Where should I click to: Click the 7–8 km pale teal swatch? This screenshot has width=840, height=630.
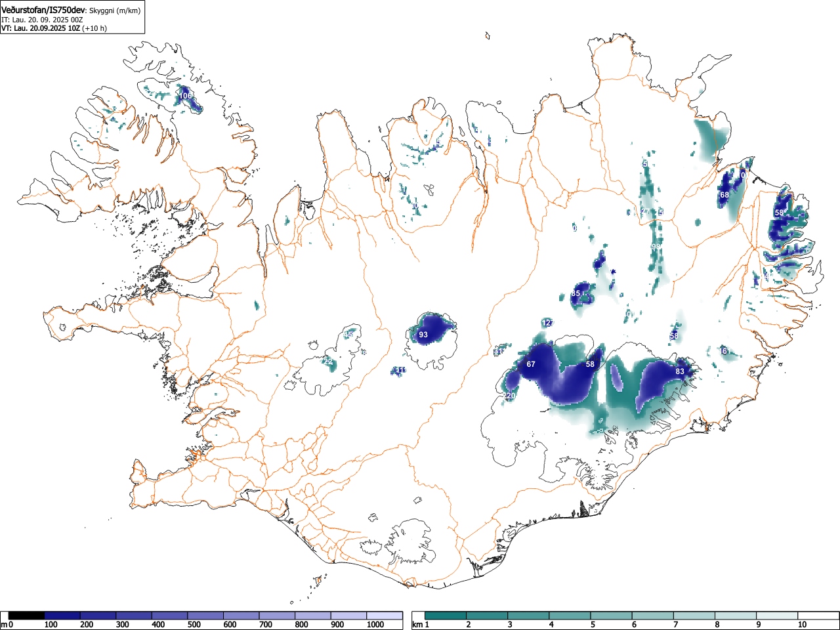click(x=694, y=616)
